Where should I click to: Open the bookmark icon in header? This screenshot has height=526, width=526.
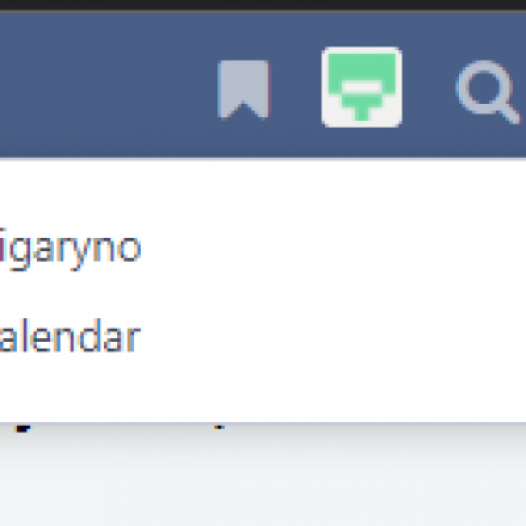click(x=243, y=90)
